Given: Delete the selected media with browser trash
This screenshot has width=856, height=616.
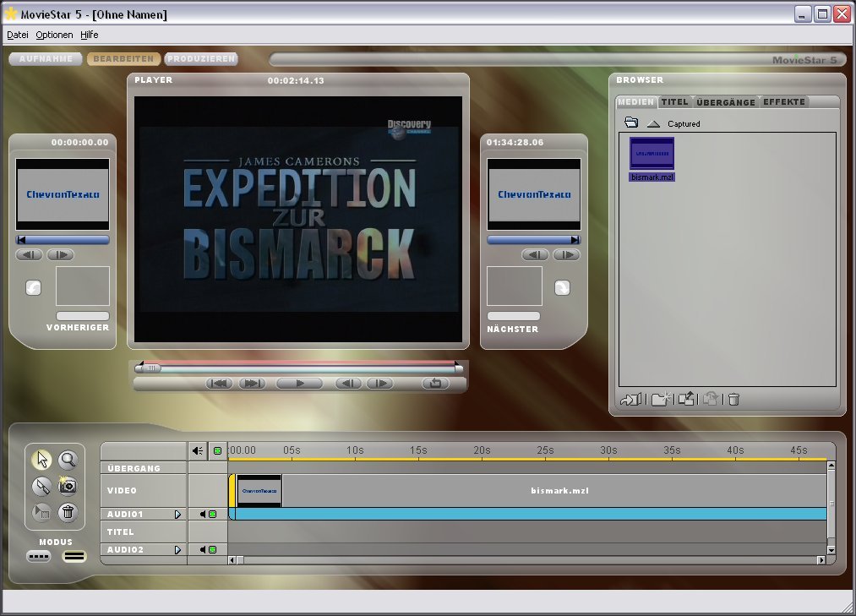Looking at the screenshot, I should (x=733, y=400).
